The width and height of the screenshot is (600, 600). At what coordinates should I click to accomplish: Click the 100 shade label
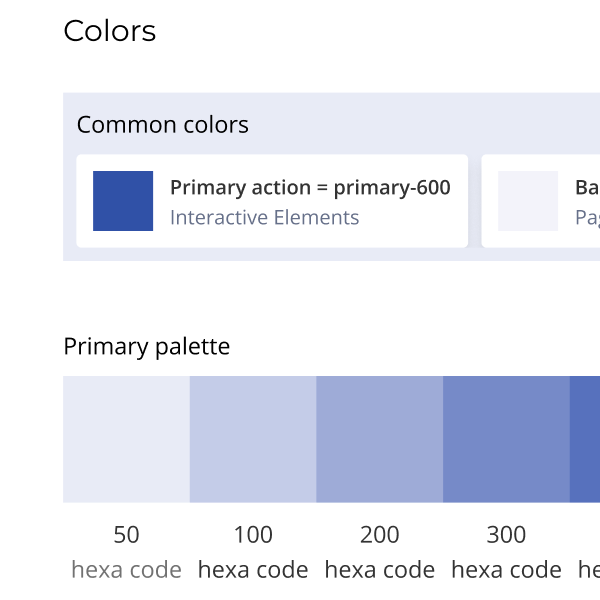pyautogui.click(x=253, y=535)
